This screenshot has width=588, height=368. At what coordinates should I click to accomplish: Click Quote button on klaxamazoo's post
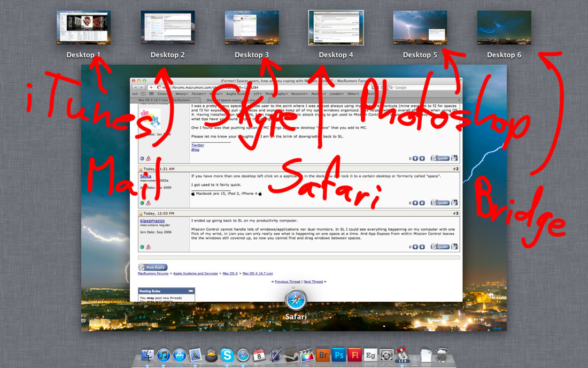(440, 247)
